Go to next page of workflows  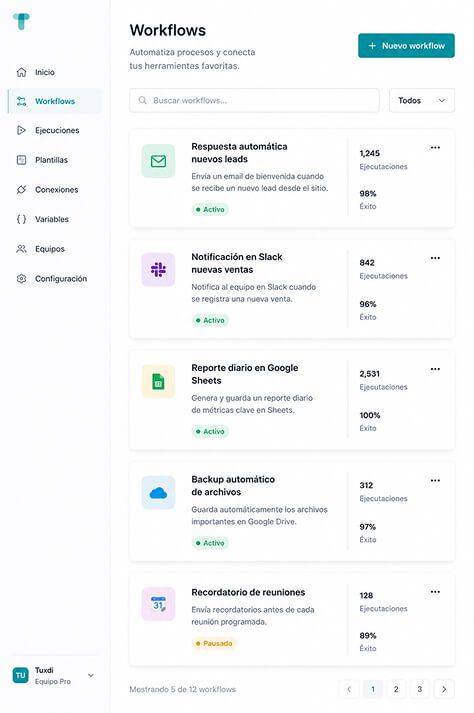click(x=444, y=689)
